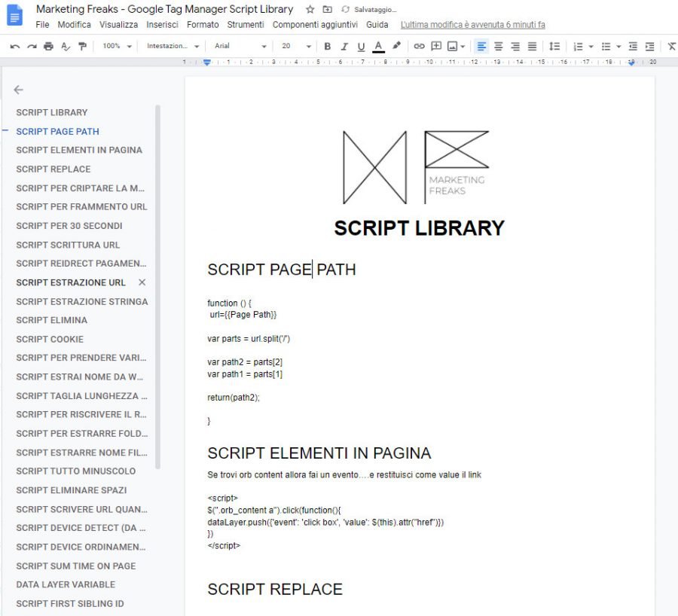Jump to SCRIPT ELIMINA outline entry
This screenshot has height=616, width=678.
[51, 320]
